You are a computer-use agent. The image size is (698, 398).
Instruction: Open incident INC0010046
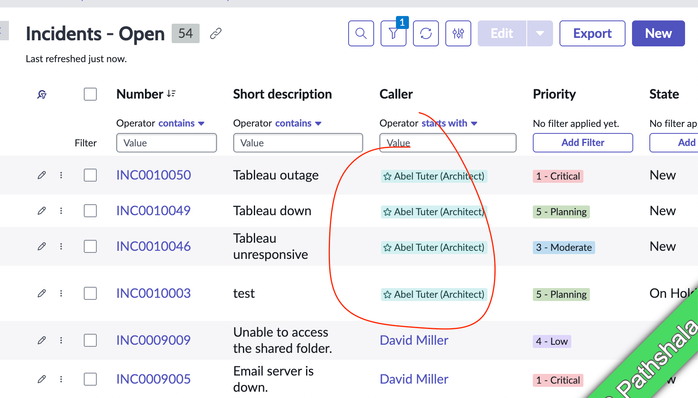click(x=154, y=246)
